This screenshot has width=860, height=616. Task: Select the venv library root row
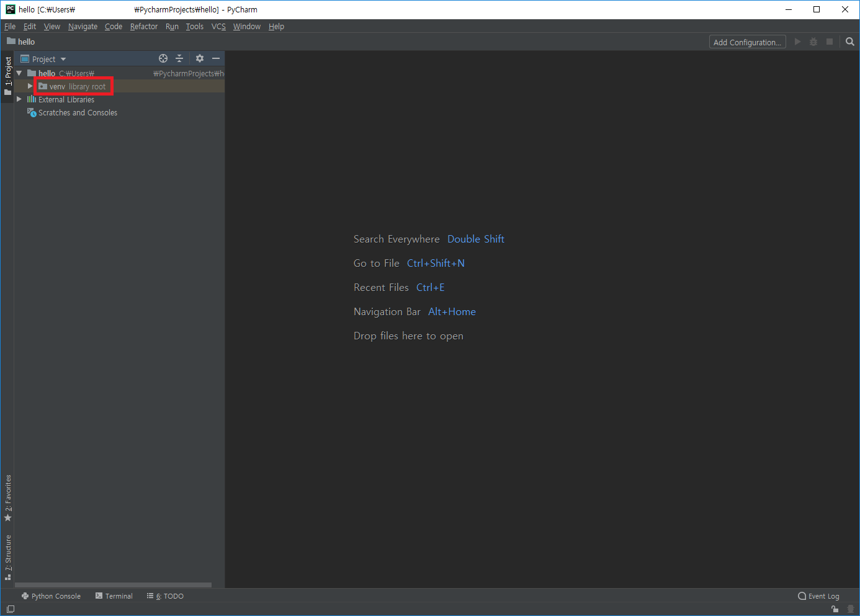click(119, 86)
